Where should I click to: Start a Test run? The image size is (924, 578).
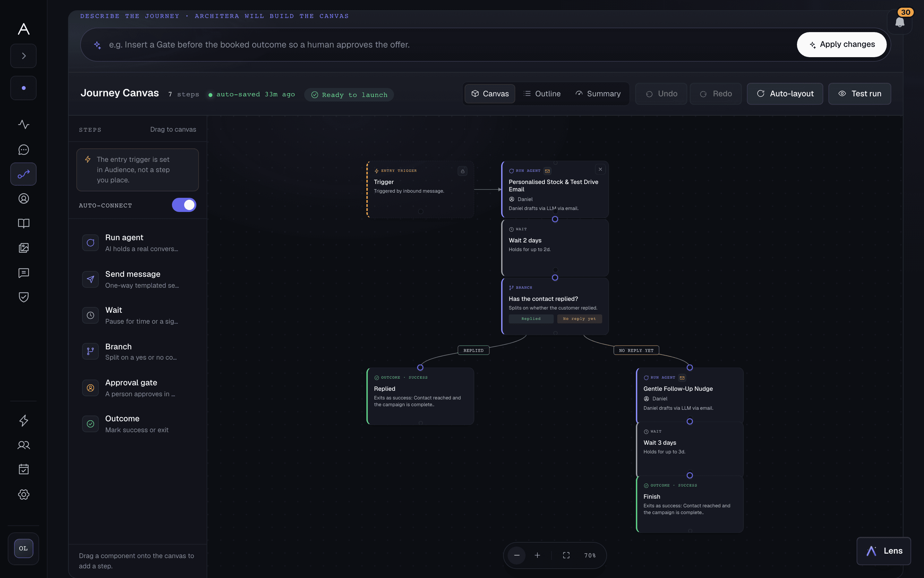point(860,94)
